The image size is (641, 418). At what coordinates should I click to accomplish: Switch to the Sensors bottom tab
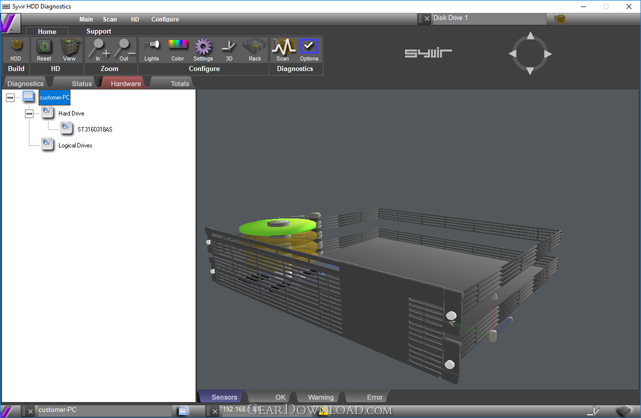pos(224,397)
